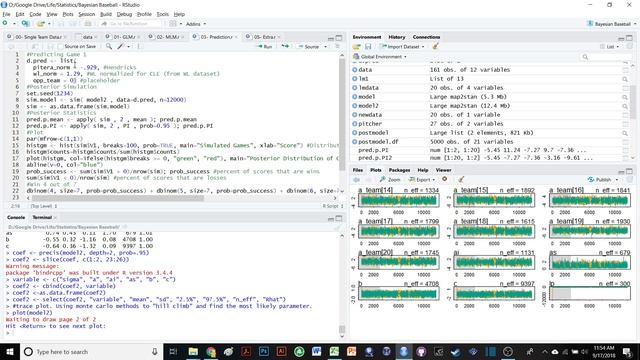
Task: Expand the lm1 object in Environment
Action: click(x=355, y=79)
